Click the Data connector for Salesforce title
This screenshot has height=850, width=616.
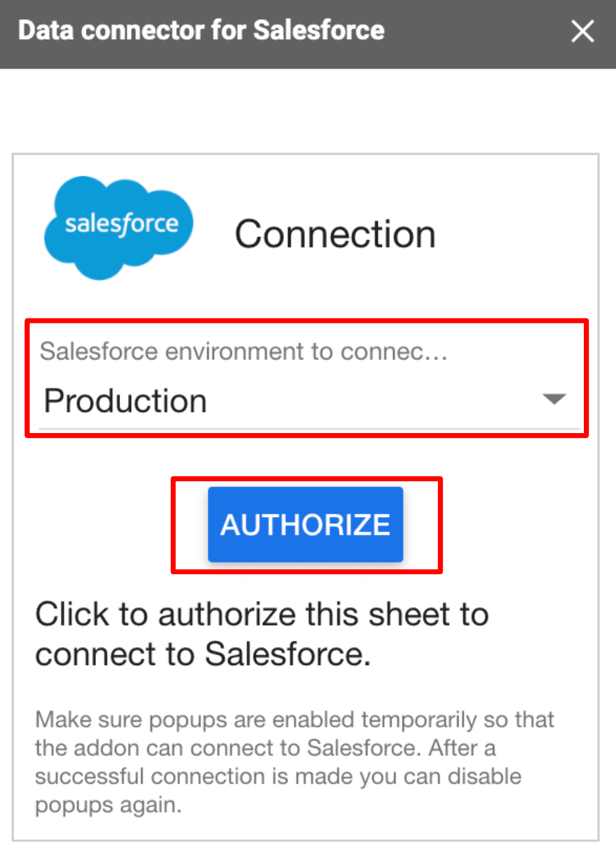[x=201, y=30]
